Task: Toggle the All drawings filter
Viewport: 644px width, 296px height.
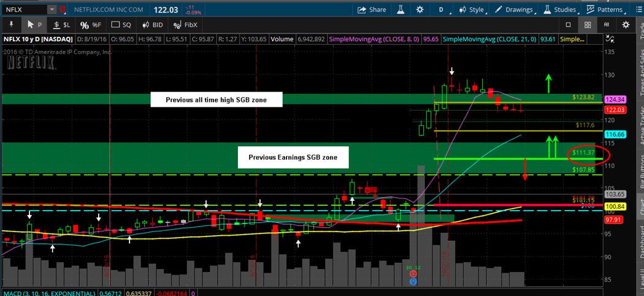Action: pyautogui.click(x=606, y=25)
